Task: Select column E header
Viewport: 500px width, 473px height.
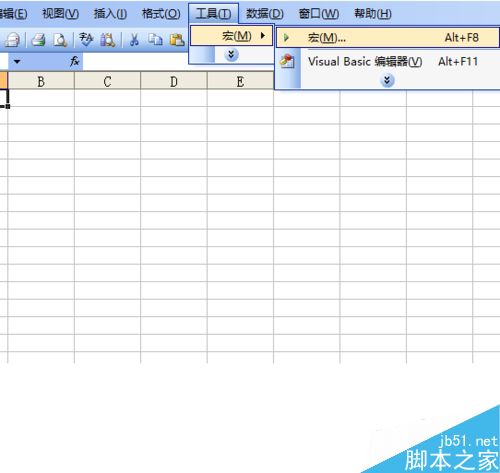Action: [x=240, y=81]
